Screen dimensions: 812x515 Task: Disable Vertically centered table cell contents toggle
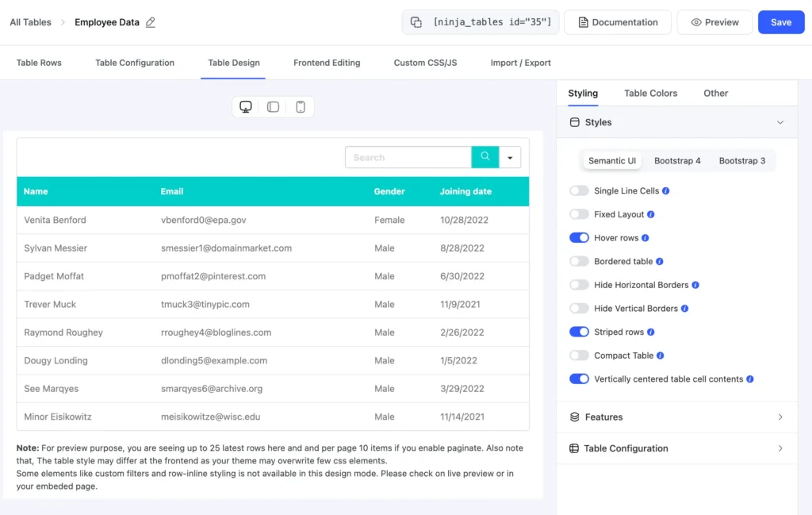579,379
